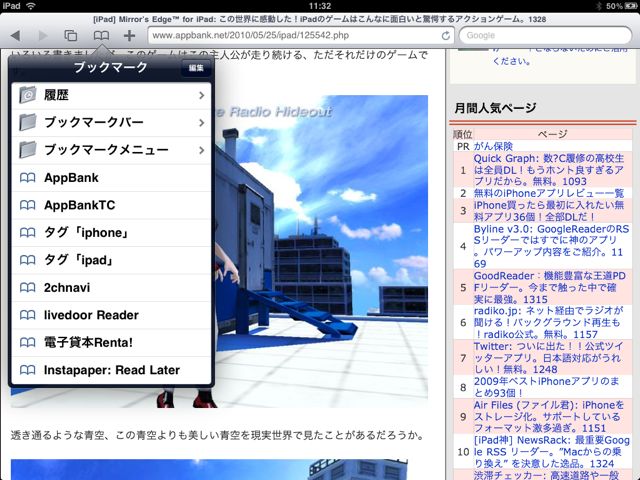Viewport: 640px width, 480px height.
Task: Open the タグ「ipad」 bookmark
Action: [x=111, y=260]
